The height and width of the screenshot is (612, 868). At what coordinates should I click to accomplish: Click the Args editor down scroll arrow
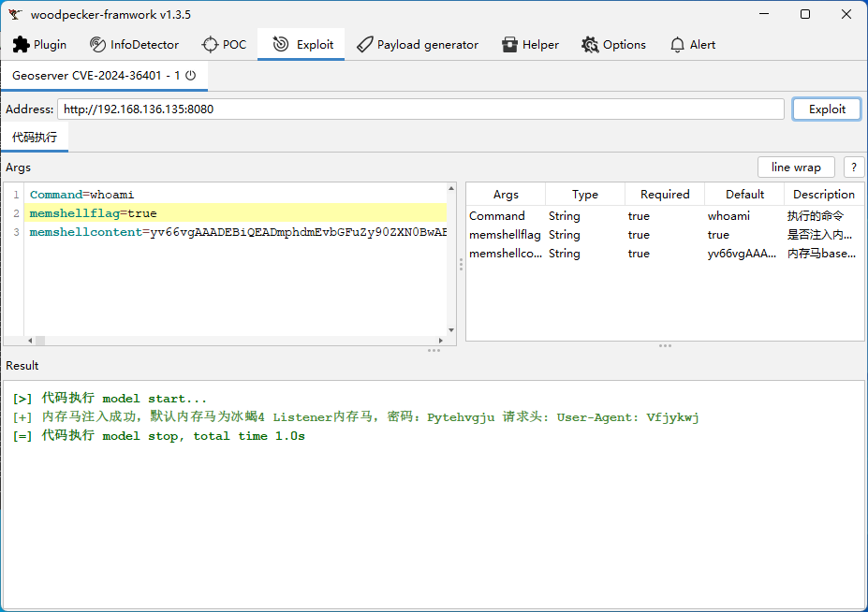point(451,330)
